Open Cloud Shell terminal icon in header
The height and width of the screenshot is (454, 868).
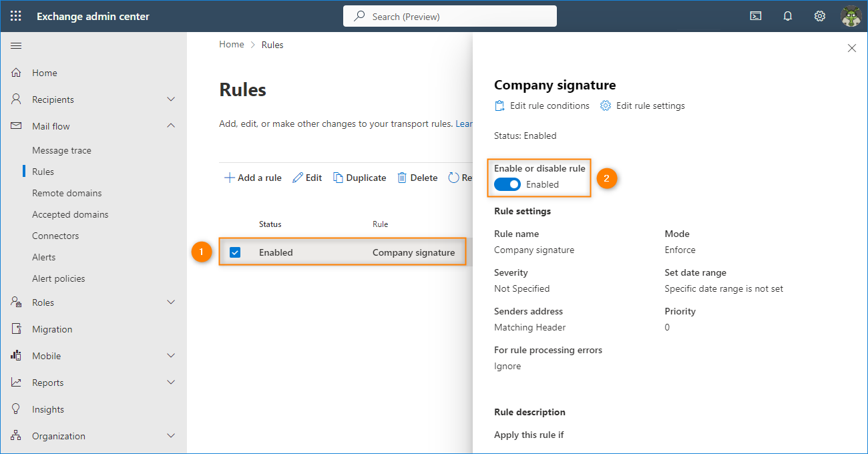coord(756,16)
